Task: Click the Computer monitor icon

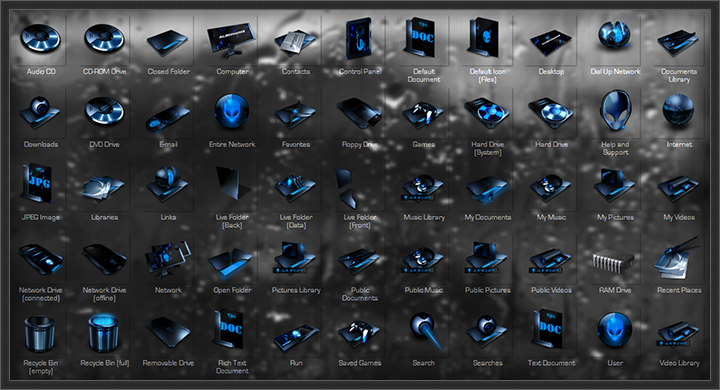Action: coord(231,40)
